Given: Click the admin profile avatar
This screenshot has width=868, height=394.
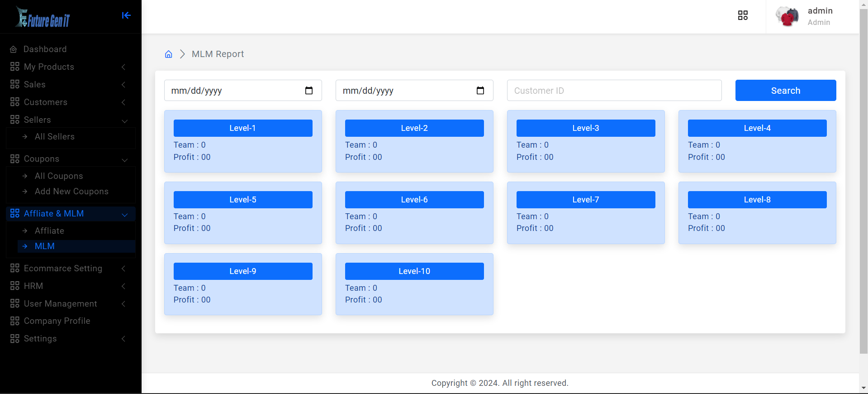Looking at the screenshot, I should 787,17.
